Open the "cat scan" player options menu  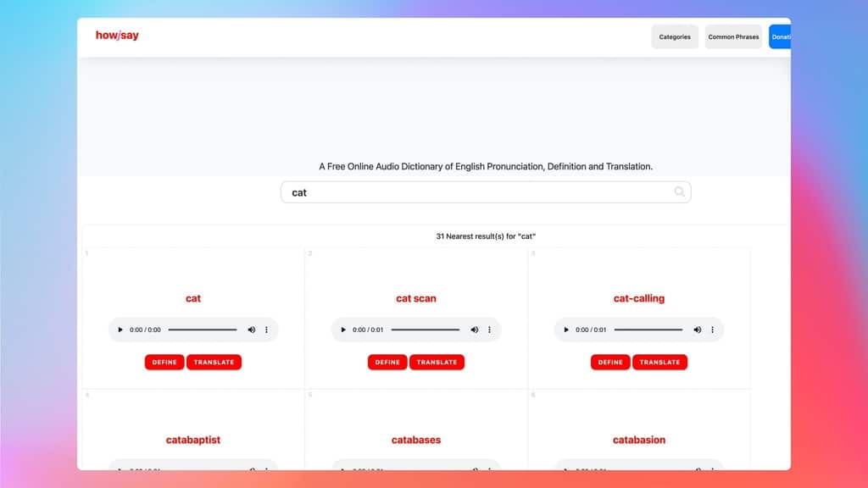click(x=490, y=330)
